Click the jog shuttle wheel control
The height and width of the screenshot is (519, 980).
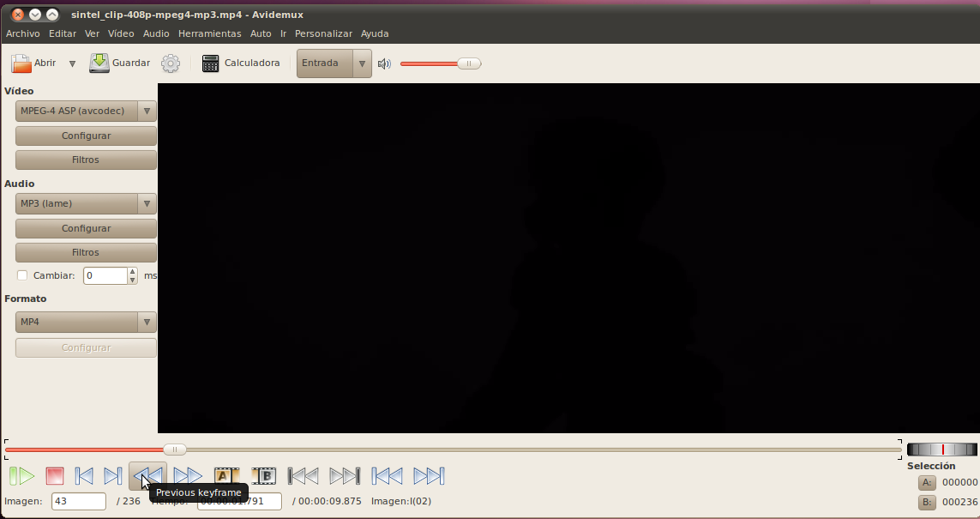pyautogui.click(x=942, y=449)
